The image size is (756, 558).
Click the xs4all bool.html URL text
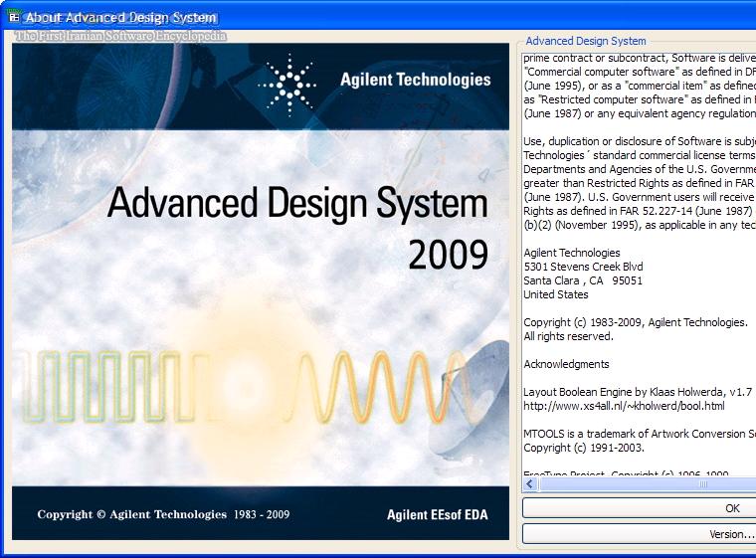coord(624,406)
